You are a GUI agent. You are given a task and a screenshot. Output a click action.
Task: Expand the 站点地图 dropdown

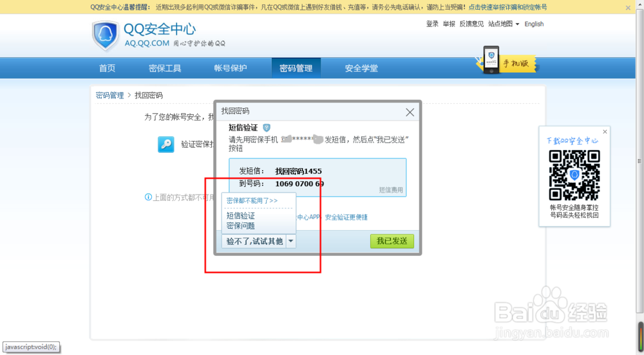coord(504,24)
